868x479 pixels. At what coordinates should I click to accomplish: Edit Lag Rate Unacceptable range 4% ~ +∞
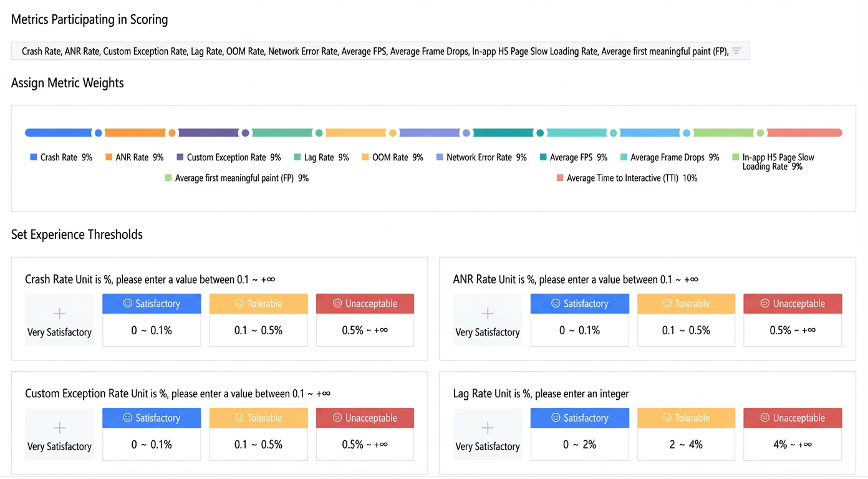793,444
